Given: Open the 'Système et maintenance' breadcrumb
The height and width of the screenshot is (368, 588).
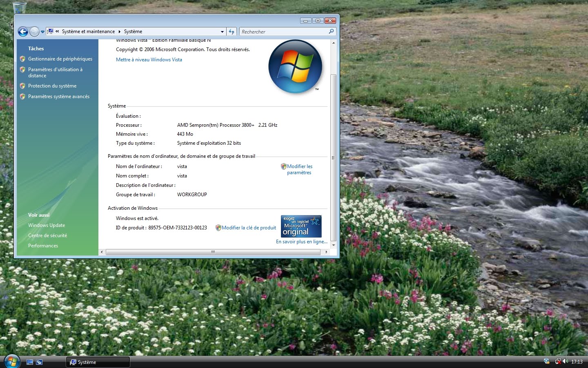Looking at the screenshot, I should [x=88, y=31].
